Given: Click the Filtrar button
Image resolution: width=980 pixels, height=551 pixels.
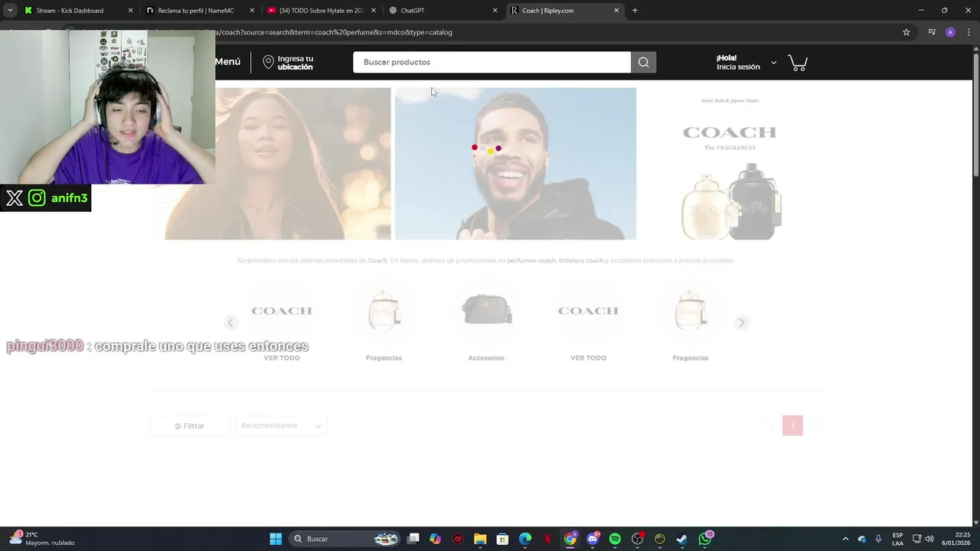Looking at the screenshot, I should (x=189, y=426).
